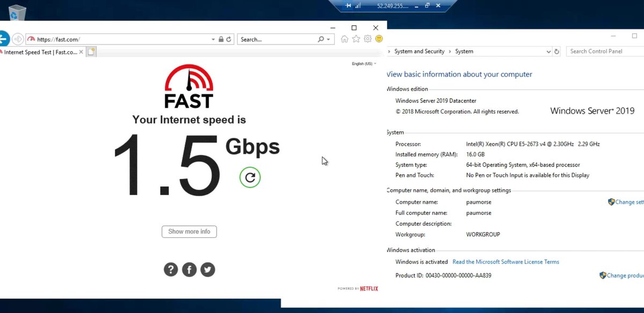Open Change settings link with shield icon
The width and height of the screenshot is (644, 313).
point(626,202)
